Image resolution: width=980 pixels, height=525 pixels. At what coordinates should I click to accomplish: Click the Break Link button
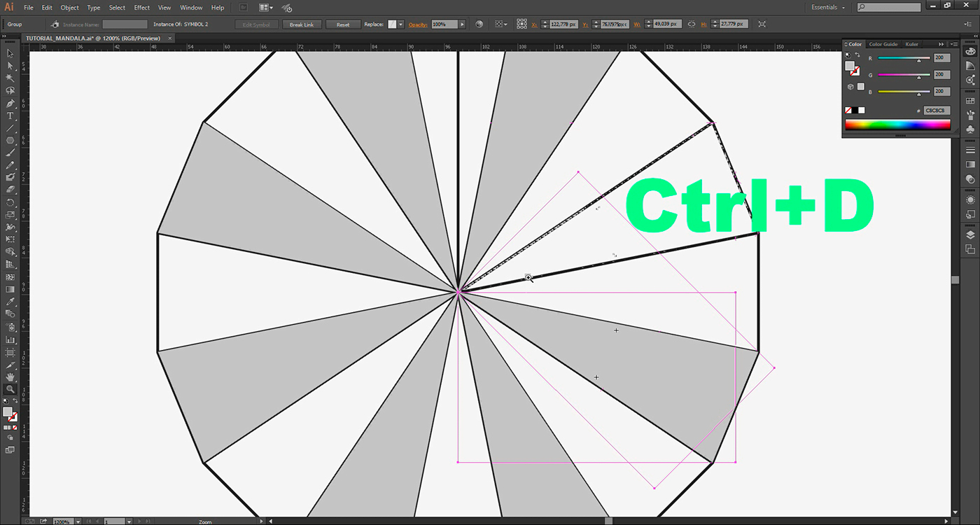pos(302,24)
